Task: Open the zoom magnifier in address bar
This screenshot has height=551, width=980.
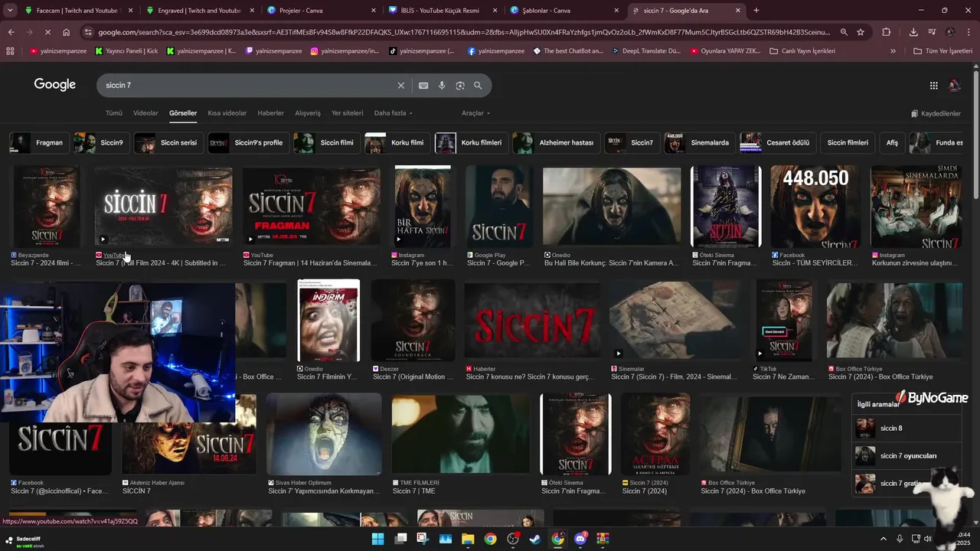Action: pos(844,32)
